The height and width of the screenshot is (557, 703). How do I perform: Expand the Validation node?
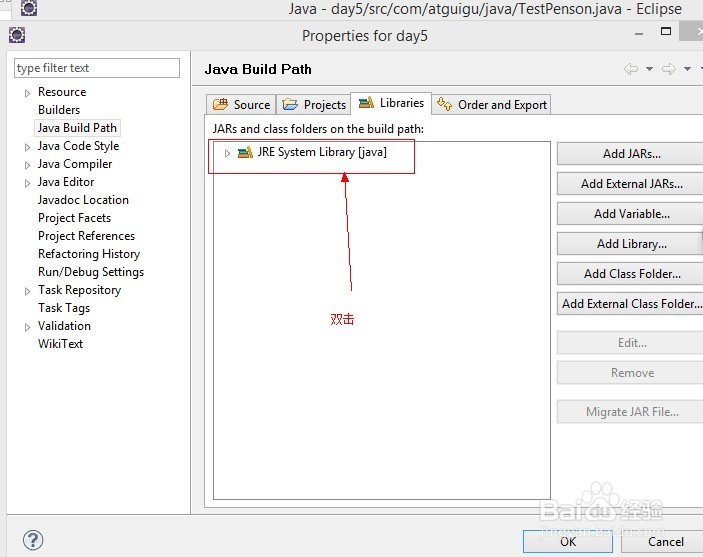coord(27,327)
